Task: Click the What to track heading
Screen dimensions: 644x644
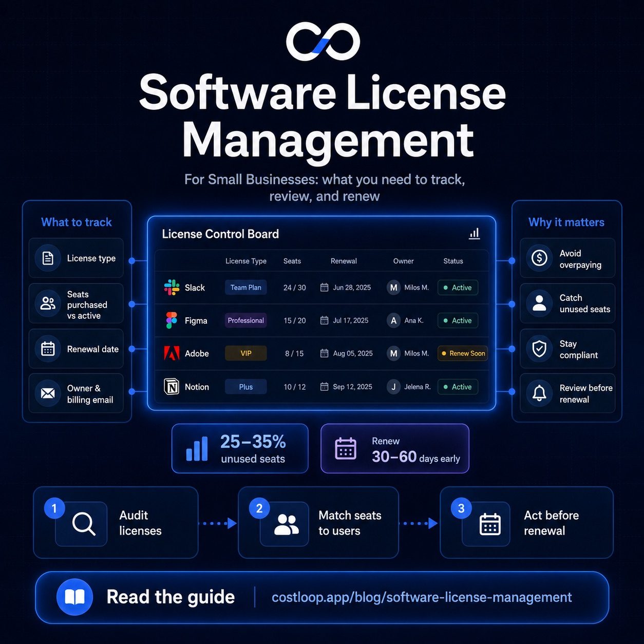Action: (77, 222)
